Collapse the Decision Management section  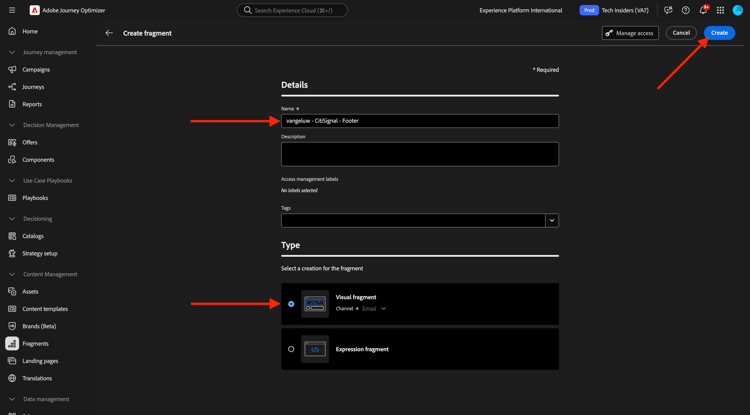tap(12, 125)
